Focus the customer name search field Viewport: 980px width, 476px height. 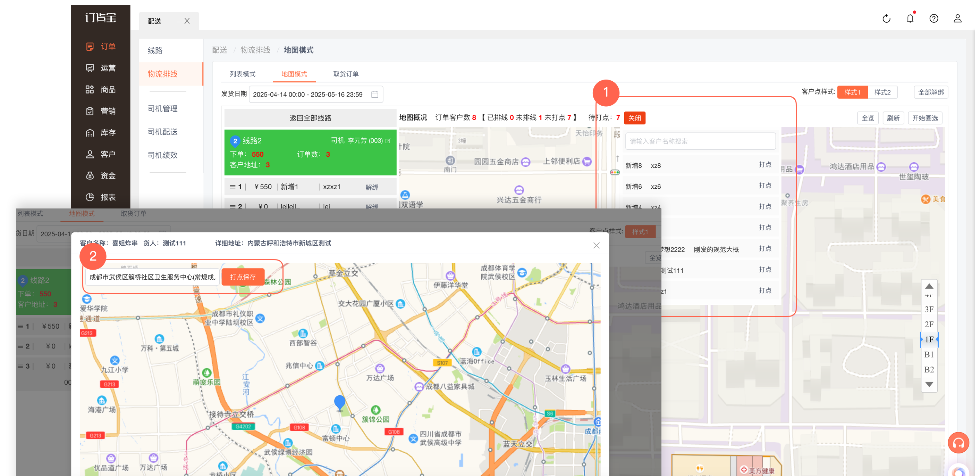[x=700, y=141]
